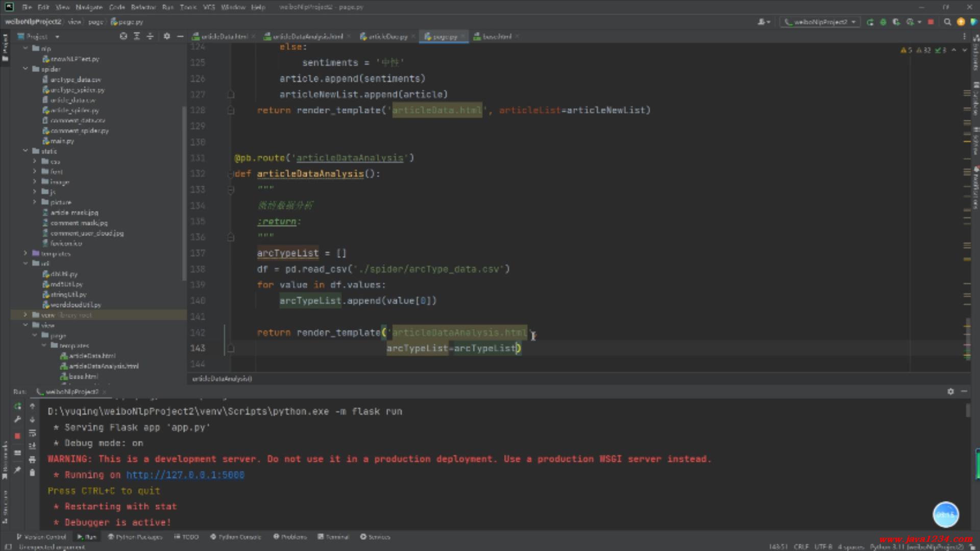The width and height of the screenshot is (980, 551).
Task: Click the print icon in Run console
Action: tap(32, 460)
